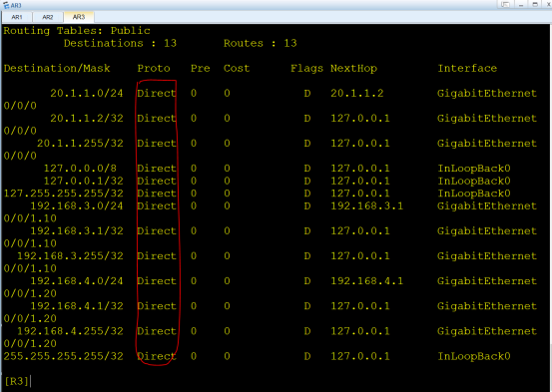This screenshot has height=392, width=552.
Task: Click the Flags column header
Action: tap(306, 68)
